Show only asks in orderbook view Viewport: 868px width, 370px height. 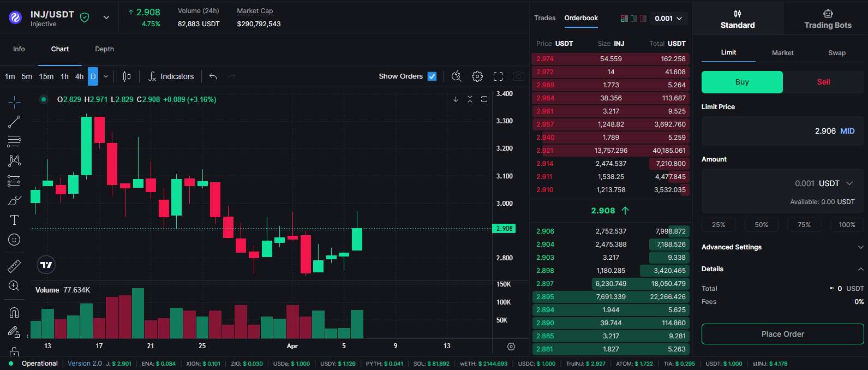(643, 19)
